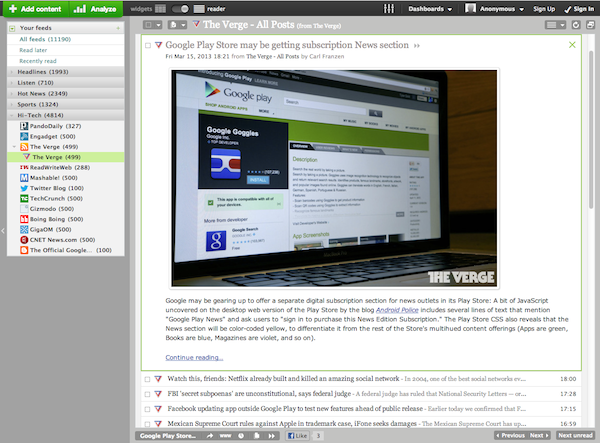Open the Dashboards dropdown menu
Image resolution: width=600 pixels, height=443 pixels.
click(x=430, y=9)
